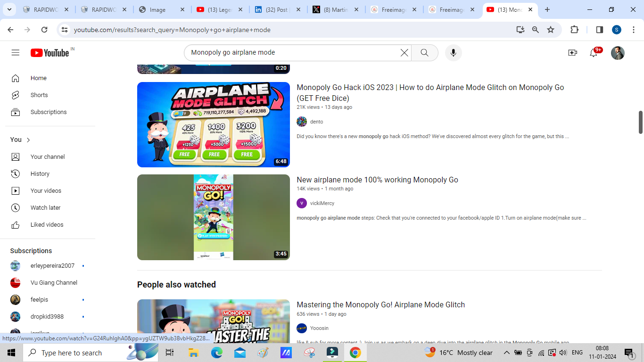
Task: Open the Chrome three-dot menu
Action: tap(633, 30)
